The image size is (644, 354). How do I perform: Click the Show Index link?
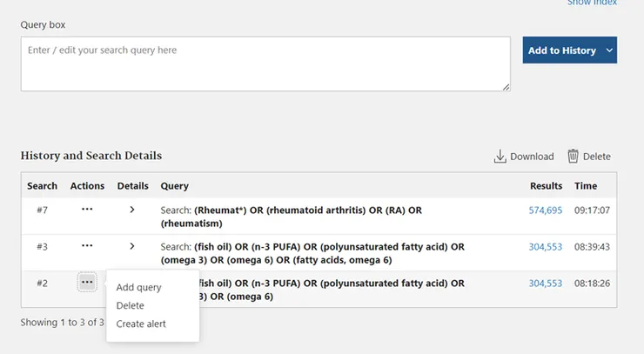592,3
